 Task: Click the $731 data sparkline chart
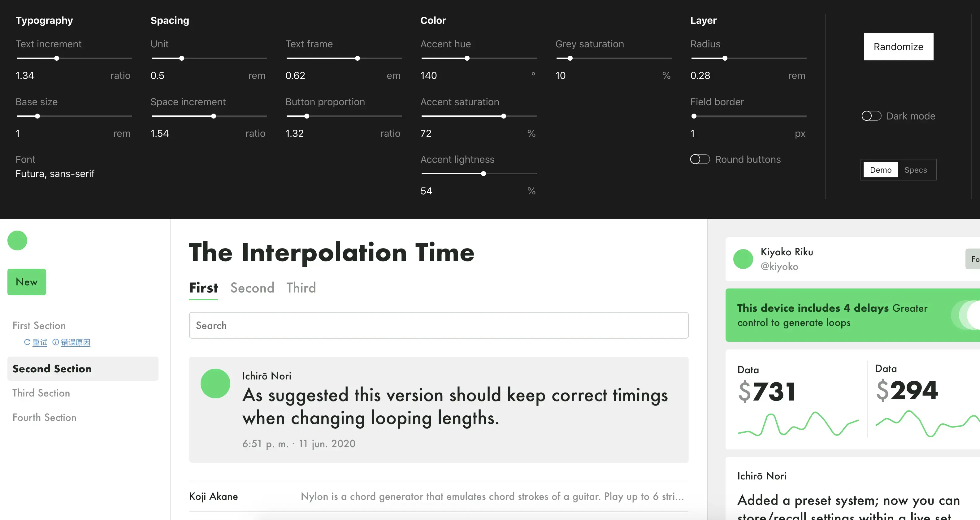pyautogui.click(x=798, y=424)
